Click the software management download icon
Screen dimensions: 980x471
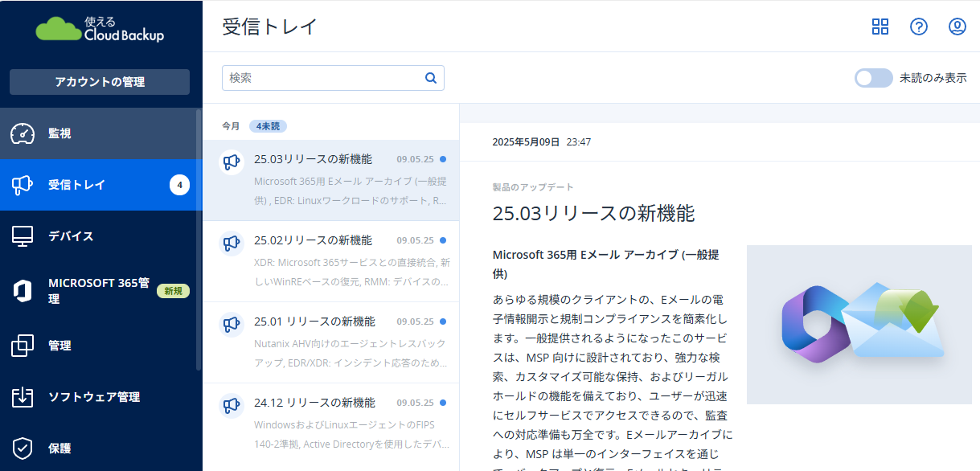[23, 397]
